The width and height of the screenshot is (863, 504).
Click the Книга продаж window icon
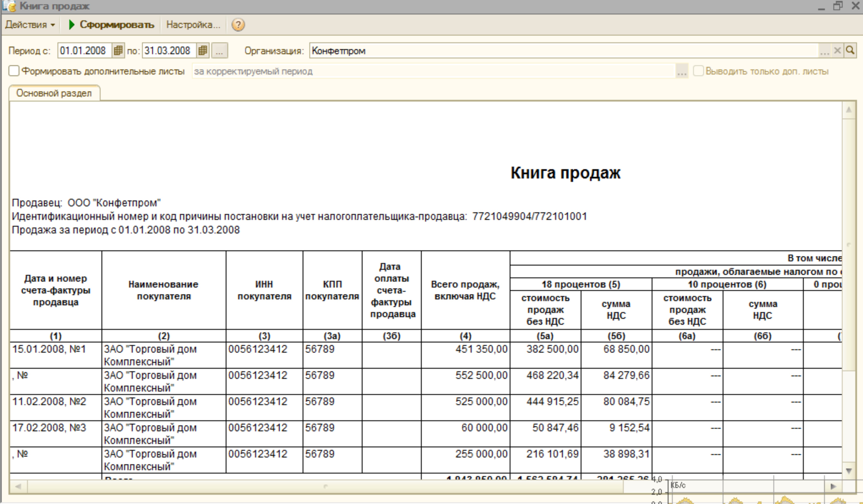tap(9, 6)
